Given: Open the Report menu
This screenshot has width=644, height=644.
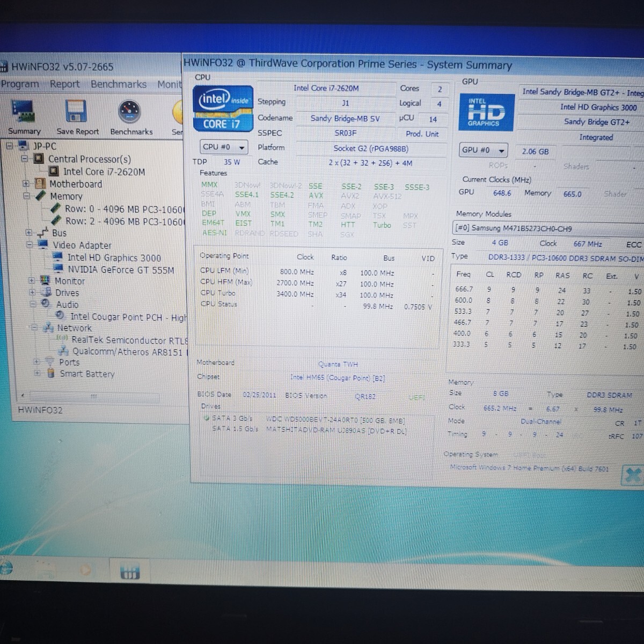Looking at the screenshot, I should (x=64, y=84).
